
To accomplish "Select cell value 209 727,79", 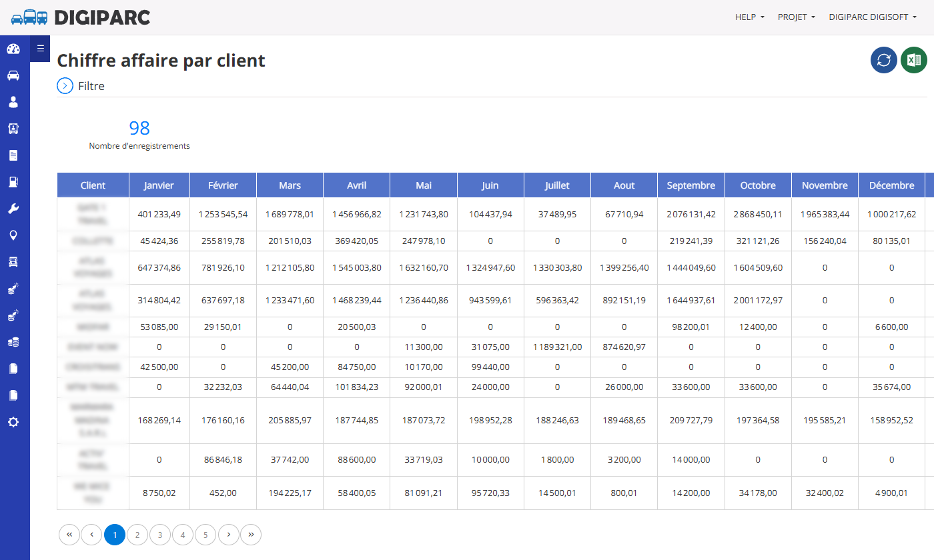I will (x=690, y=420).
